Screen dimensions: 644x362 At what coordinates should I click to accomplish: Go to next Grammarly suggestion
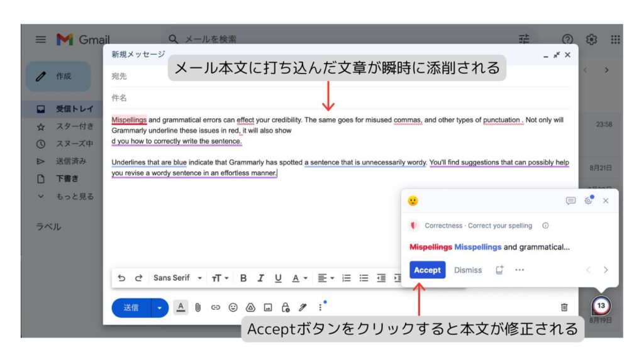(x=606, y=270)
